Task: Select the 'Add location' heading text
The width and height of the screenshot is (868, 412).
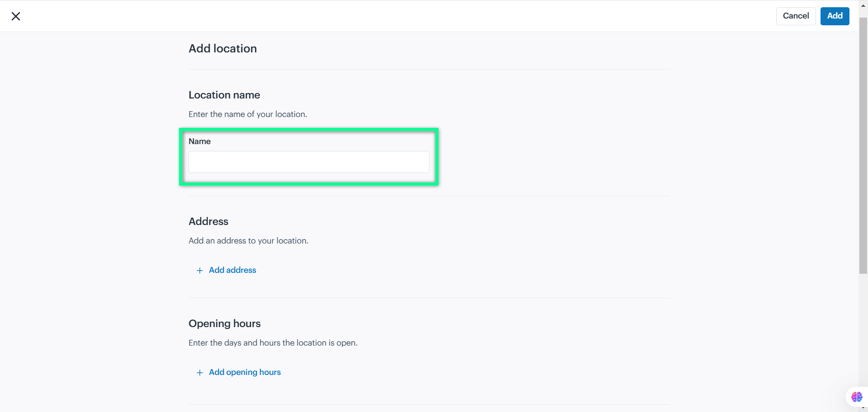Action: (x=222, y=48)
